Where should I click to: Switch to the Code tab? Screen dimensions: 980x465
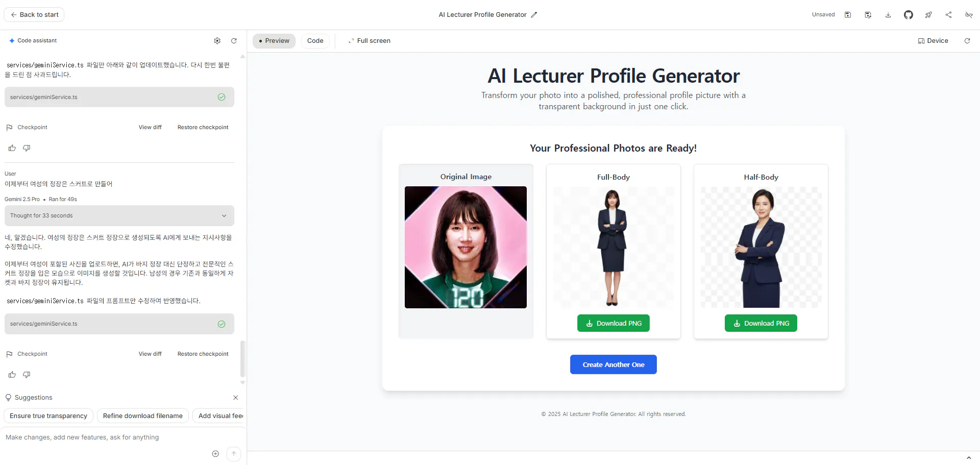tap(315, 41)
